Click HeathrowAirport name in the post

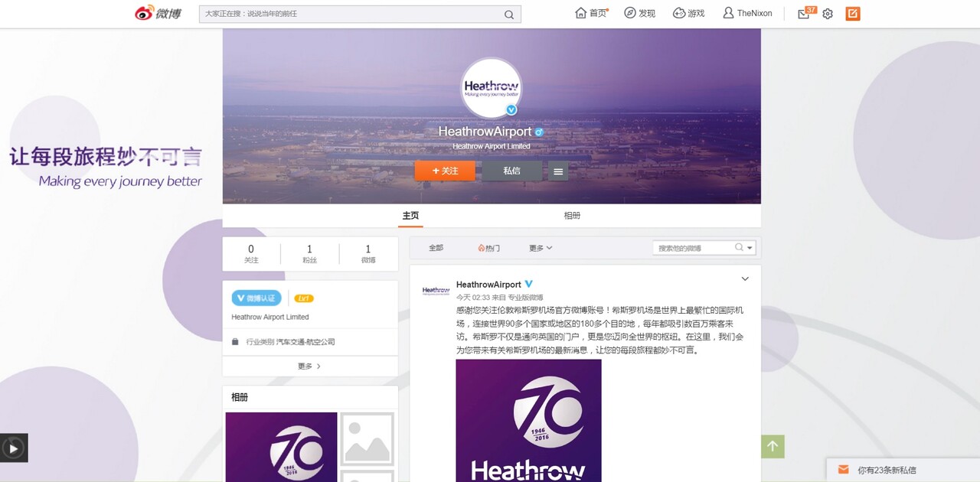[x=488, y=285]
